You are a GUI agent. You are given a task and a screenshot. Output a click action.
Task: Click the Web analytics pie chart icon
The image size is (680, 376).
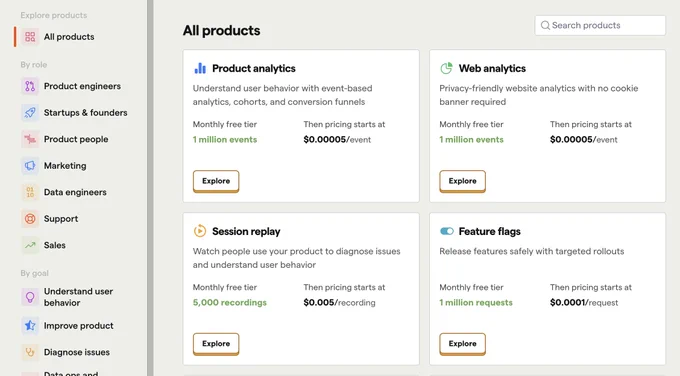point(446,68)
